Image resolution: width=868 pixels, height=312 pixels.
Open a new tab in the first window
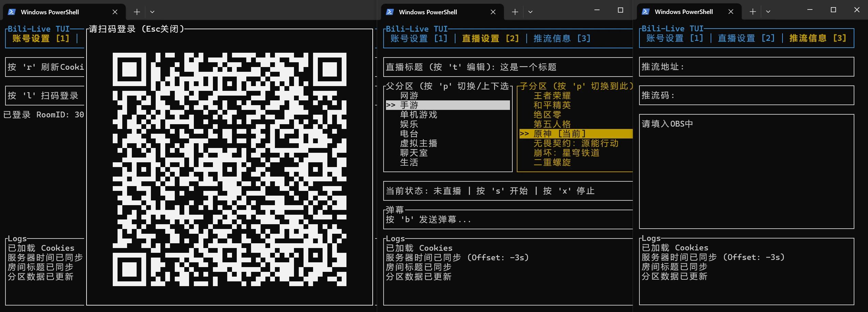coord(137,12)
